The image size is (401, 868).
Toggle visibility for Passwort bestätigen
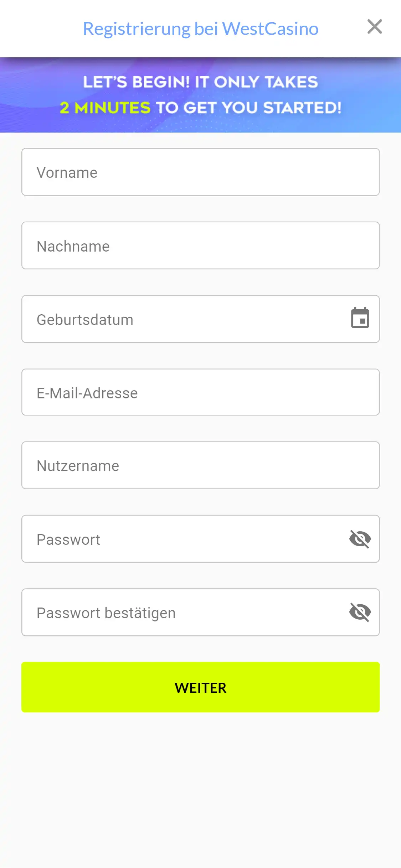360,612
